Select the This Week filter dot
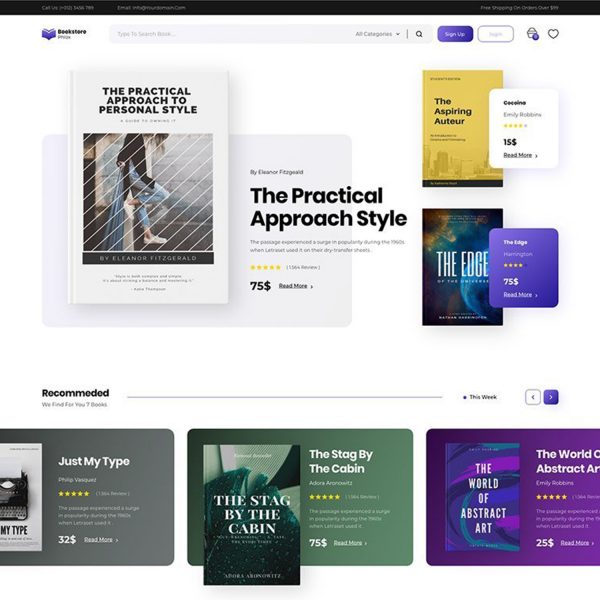The height and width of the screenshot is (600, 600). tap(465, 398)
